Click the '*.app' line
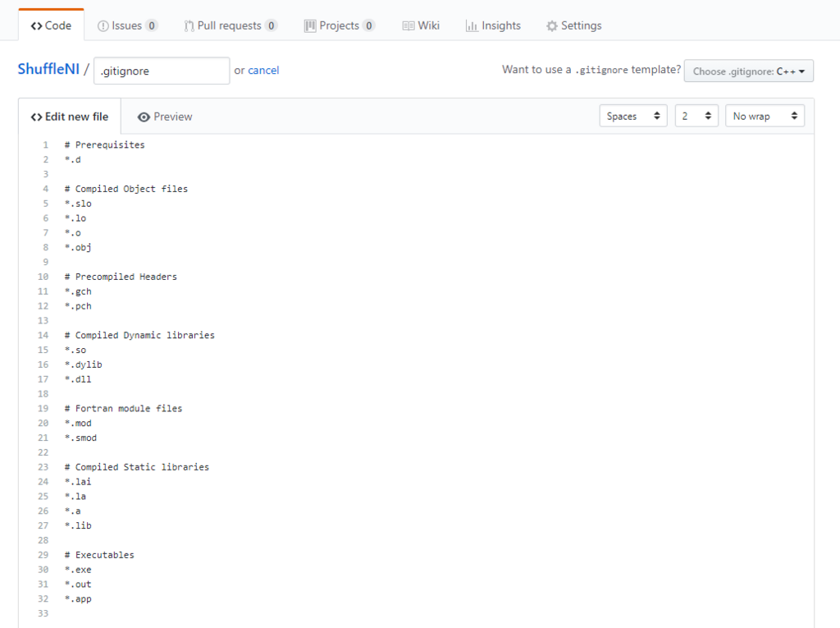 [78, 598]
